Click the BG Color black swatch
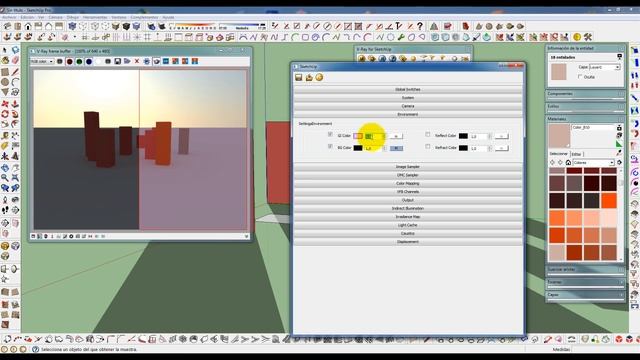The height and width of the screenshot is (360, 640). click(x=358, y=148)
